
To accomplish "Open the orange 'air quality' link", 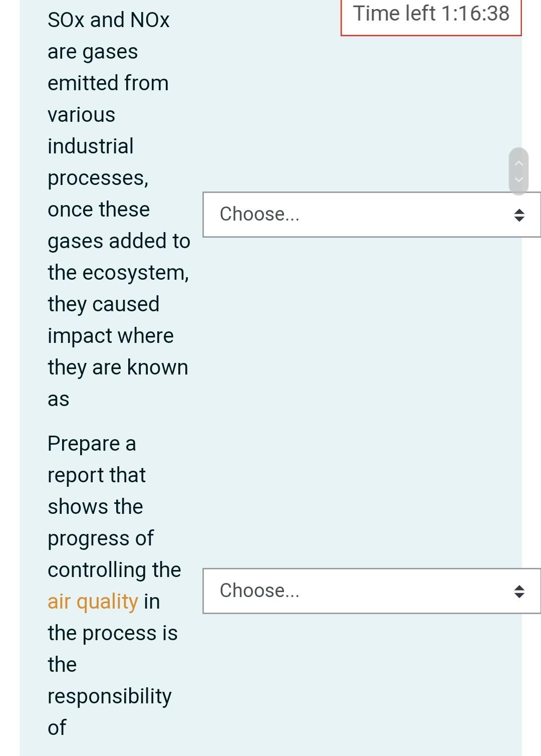I will [x=93, y=601].
